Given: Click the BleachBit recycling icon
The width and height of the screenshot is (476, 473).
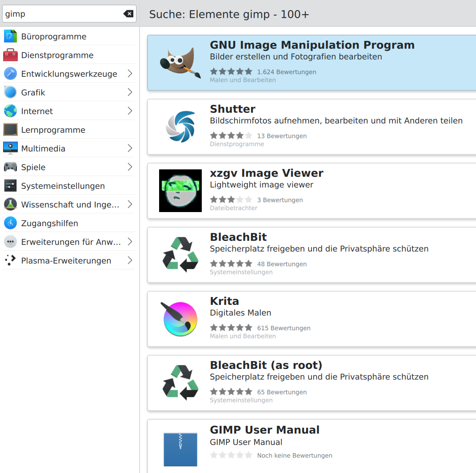Looking at the screenshot, I should (180, 255).
